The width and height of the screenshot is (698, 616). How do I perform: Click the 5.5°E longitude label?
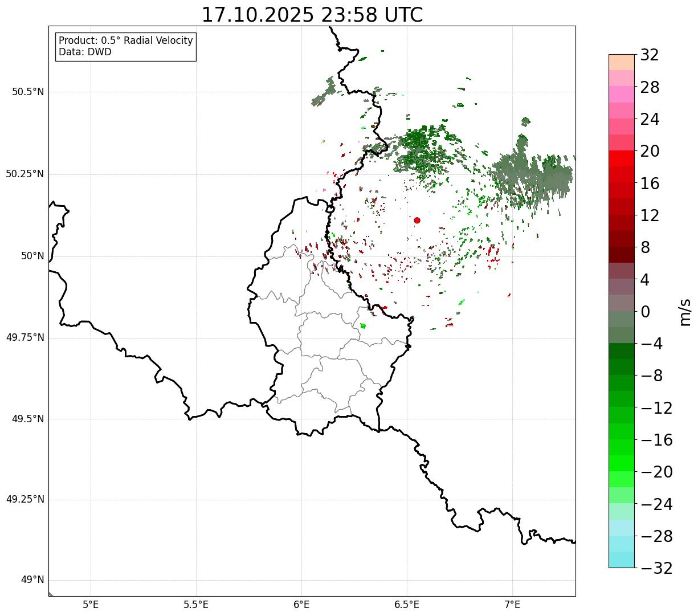click(196, 605)
